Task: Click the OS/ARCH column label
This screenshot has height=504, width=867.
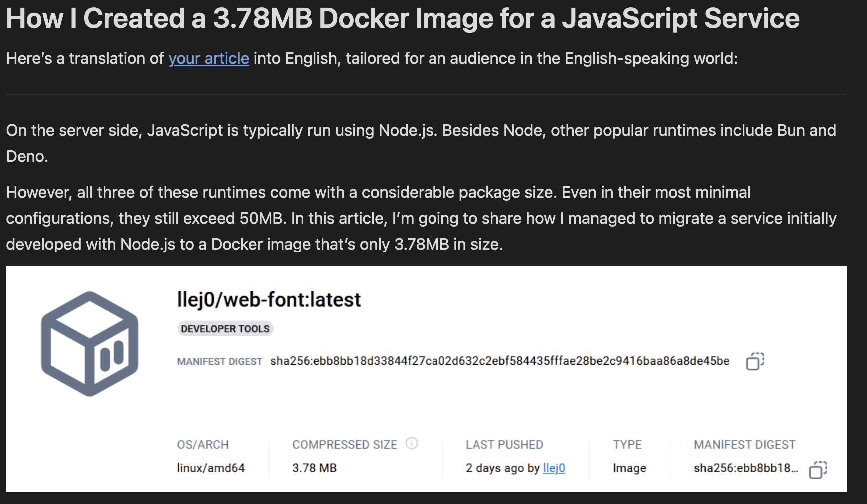Action: tap(203, 445)
